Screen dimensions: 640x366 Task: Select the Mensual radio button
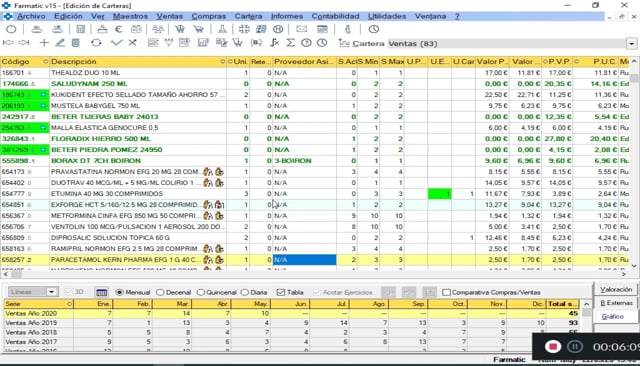(x=119, y=293)
